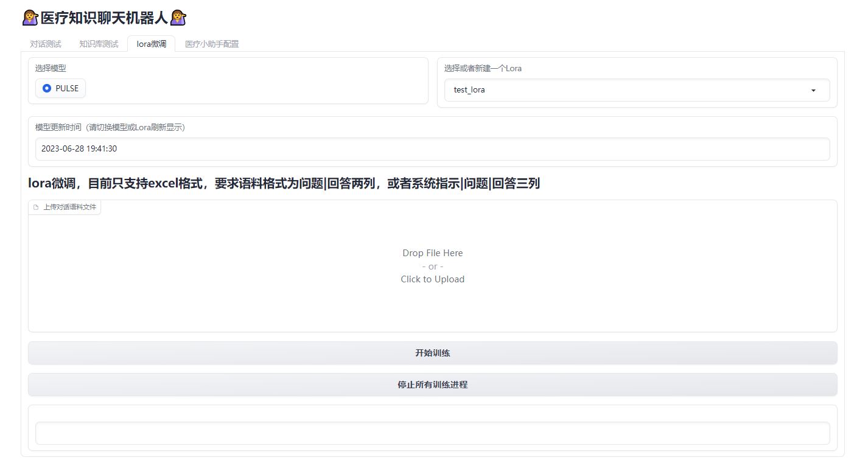Click the 上传对话语料文件 label

click(69, 207)
